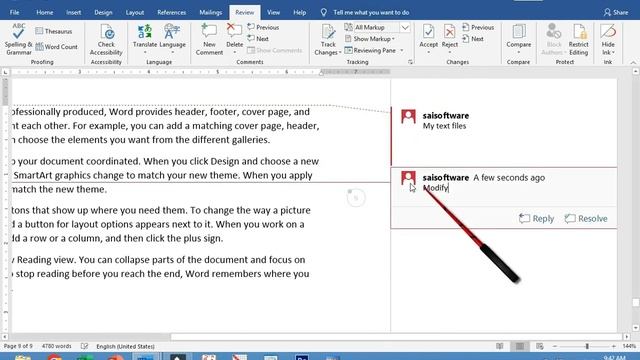Resolve the Modify comment
Viewport: 640px width, 360px height.
point(586,218)
